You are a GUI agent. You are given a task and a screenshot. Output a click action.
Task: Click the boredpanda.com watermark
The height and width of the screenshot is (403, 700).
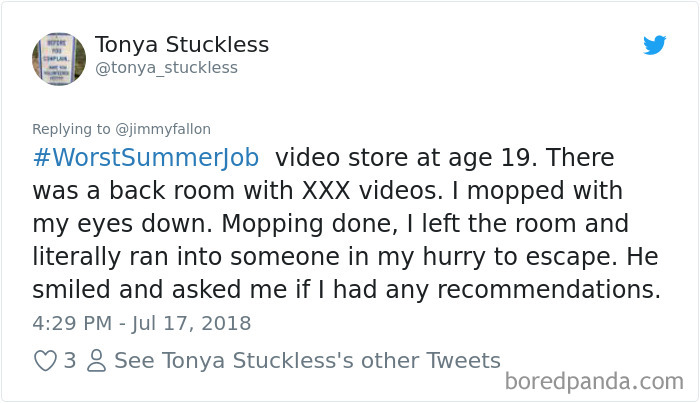tap(594, 381)
